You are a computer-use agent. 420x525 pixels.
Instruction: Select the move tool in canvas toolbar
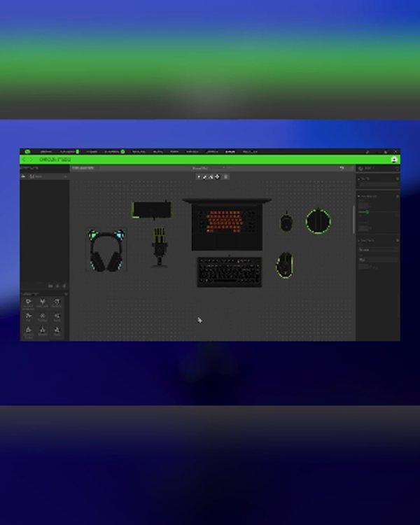[217, 177]
